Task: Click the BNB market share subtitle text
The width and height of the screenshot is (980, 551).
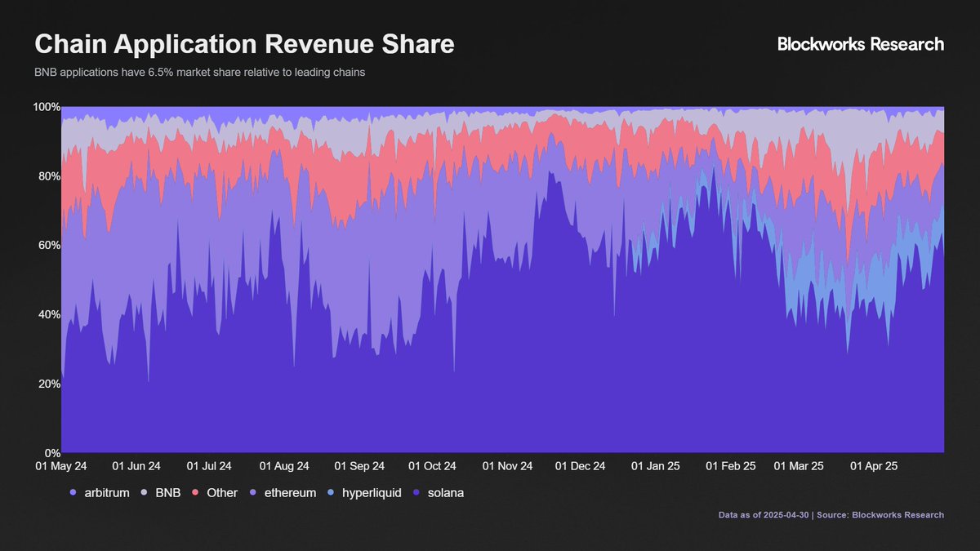Action: point(199,73)
